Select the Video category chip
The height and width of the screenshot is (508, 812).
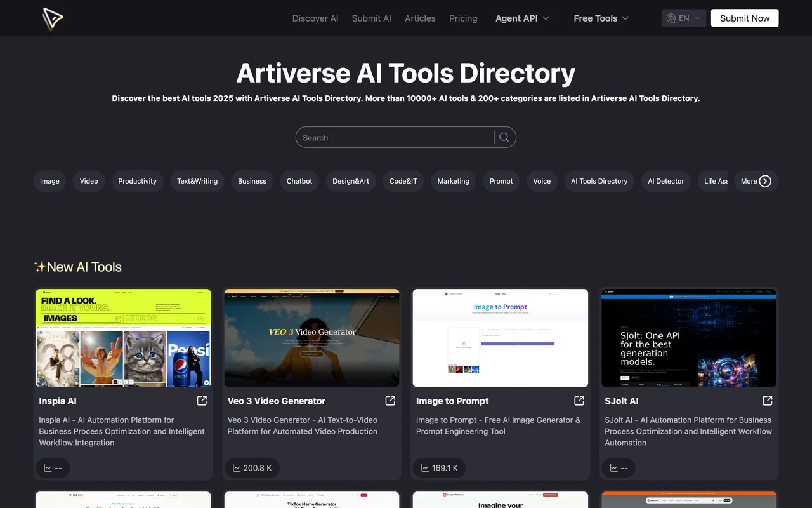click(89, 181)
